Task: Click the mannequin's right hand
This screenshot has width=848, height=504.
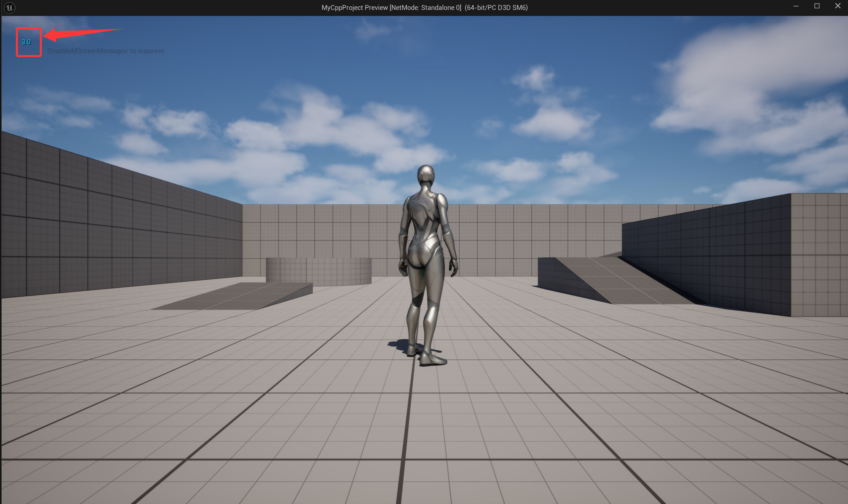Action: [454, 268]
